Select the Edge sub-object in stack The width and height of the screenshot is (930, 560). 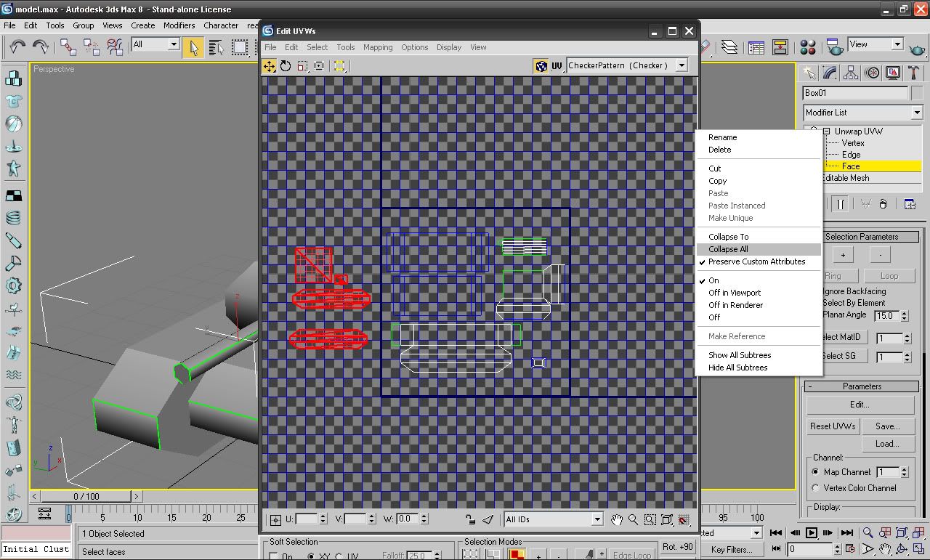(851, 155)
